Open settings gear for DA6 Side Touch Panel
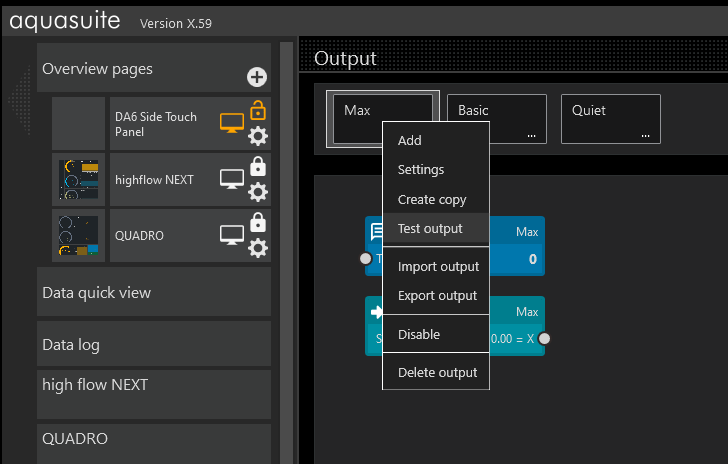 (257, 136)
